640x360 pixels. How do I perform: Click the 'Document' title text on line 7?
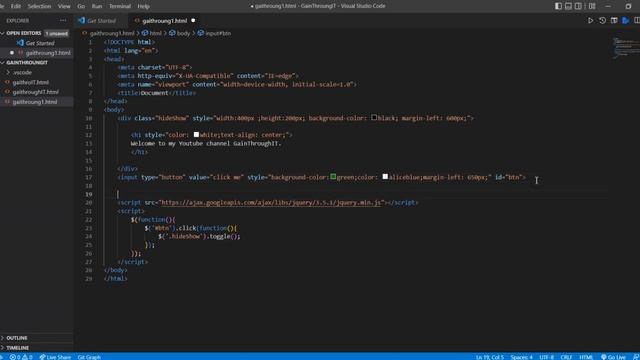(x=154, y=93)
